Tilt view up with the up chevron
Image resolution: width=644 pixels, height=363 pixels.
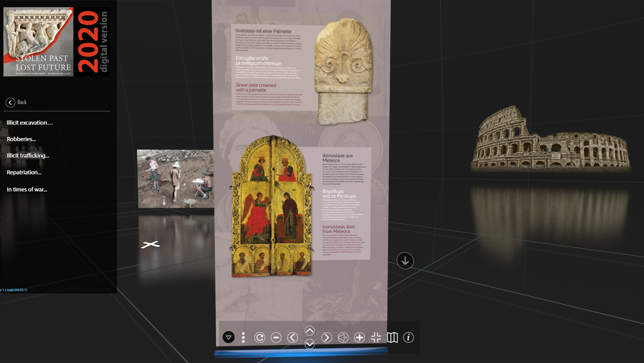tap(310, 330)
